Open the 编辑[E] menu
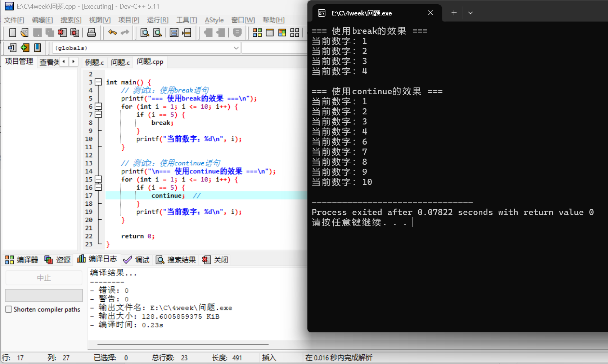Screen dimensions: 608x364 click(x=42, y=20)
